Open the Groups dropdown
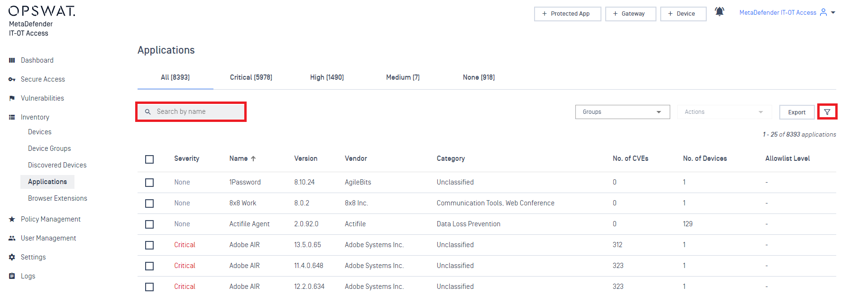 coord(622,112)
